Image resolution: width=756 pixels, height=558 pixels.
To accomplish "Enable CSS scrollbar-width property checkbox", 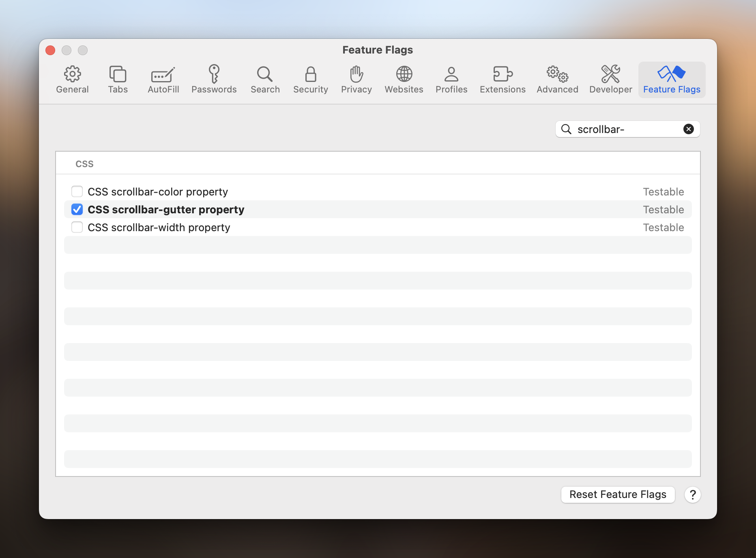I will click(77, 227).
